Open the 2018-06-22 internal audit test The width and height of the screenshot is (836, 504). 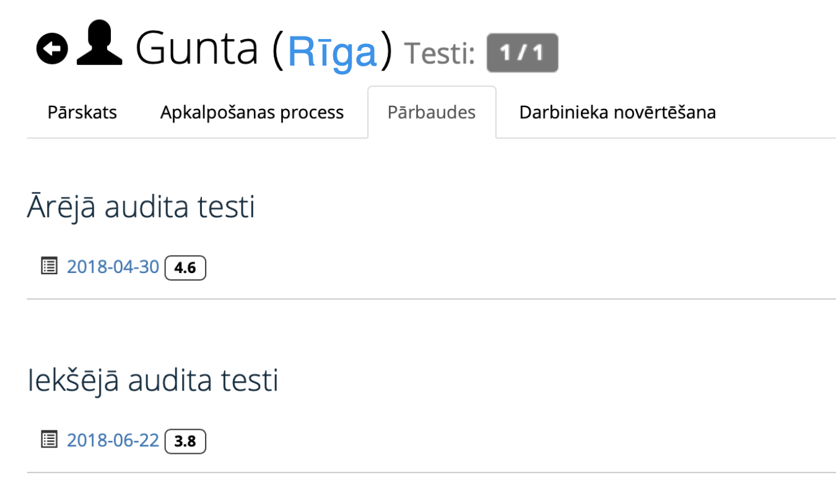pos(112,440)
